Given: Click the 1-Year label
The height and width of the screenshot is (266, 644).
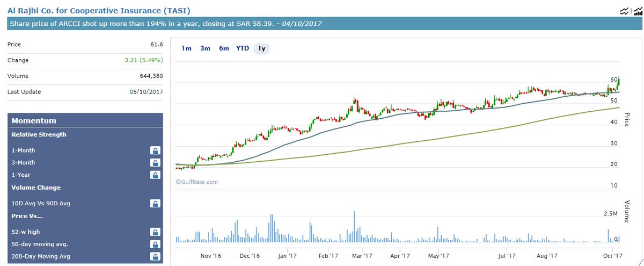Looking at the screenshot, I should tap(21, 175).
